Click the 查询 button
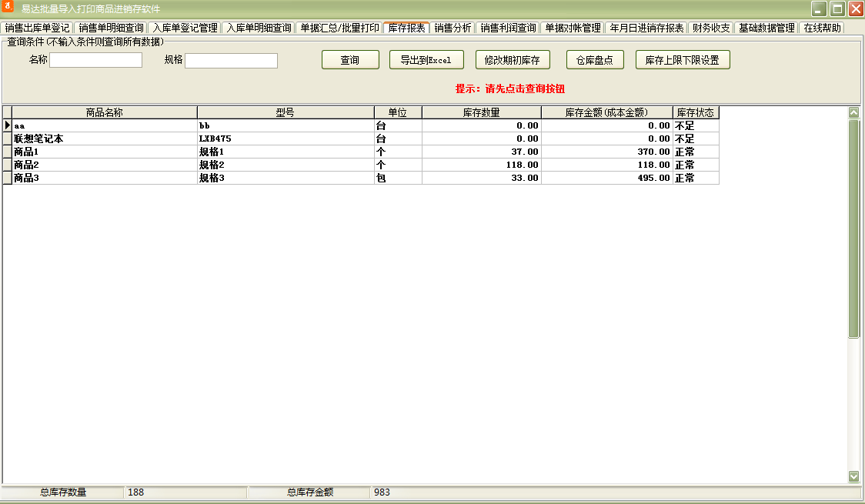This screenshot has height=504, width=865. [350, 60]
